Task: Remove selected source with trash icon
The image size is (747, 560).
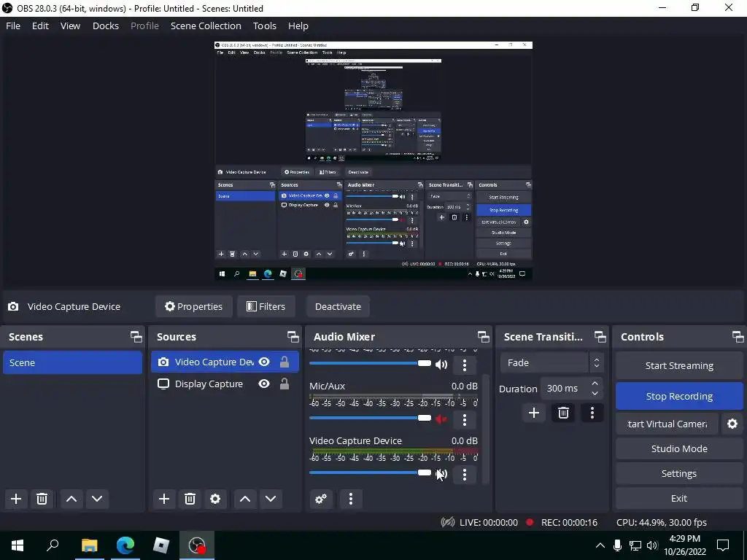Action: (x=190, y=499)
